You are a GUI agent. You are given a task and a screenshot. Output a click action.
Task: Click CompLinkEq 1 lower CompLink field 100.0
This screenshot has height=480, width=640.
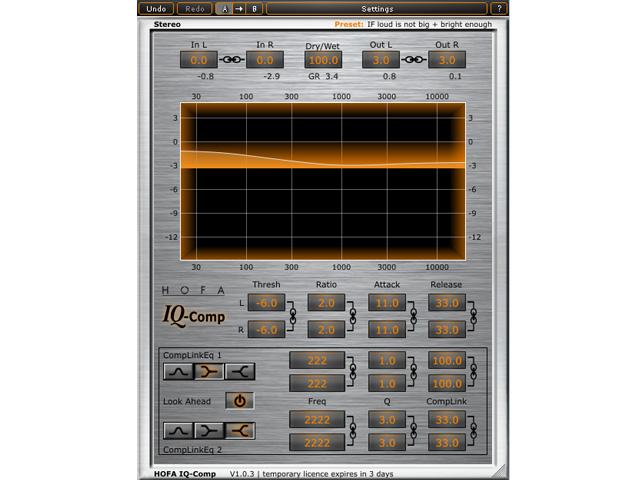447,384
